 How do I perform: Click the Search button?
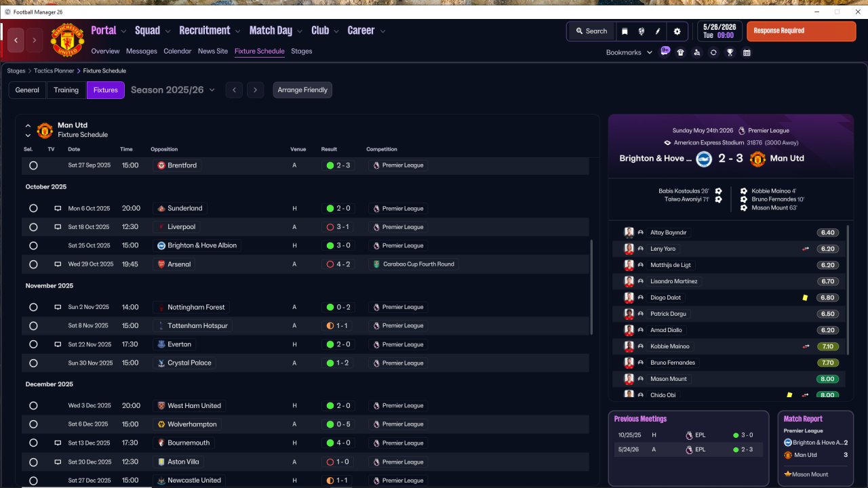[x=591, y=31]
